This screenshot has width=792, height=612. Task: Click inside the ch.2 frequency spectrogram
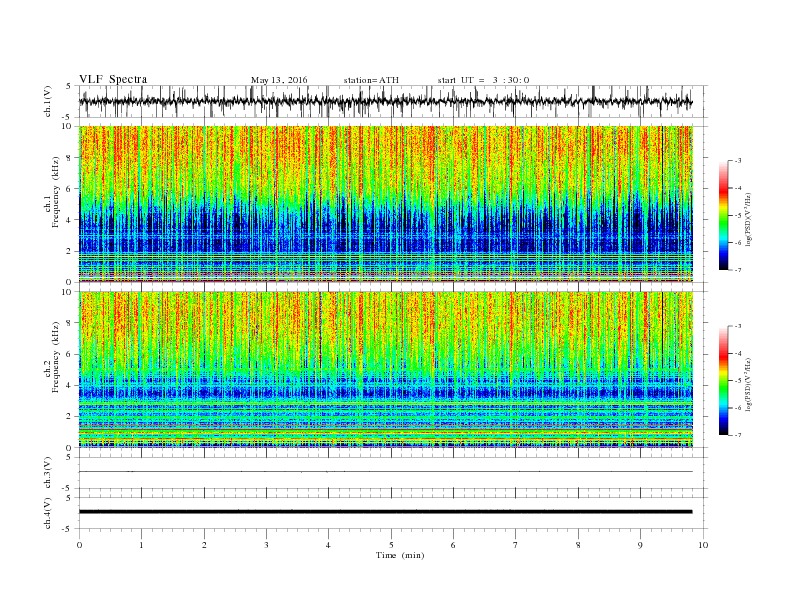(385, 369)
